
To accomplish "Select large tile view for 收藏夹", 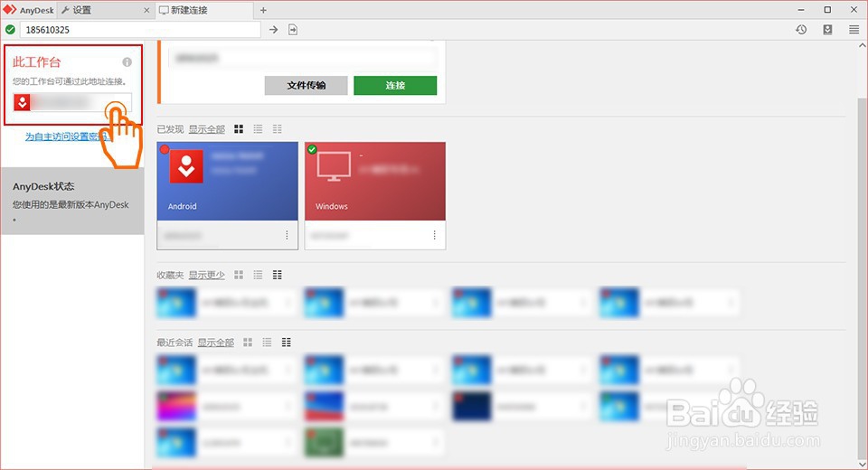I will coord(239,275).
